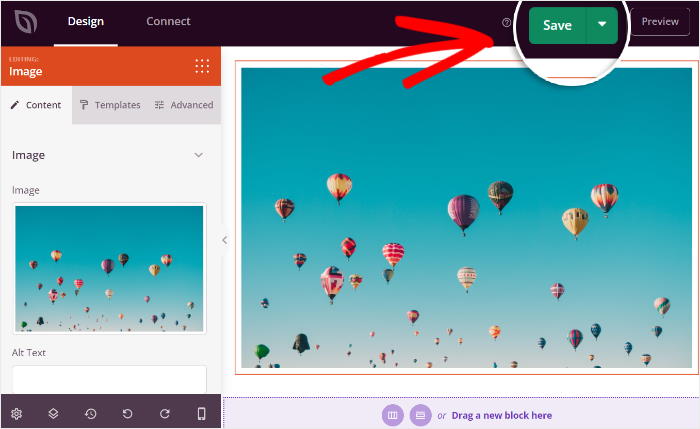Open the layers navigation icon
Image resolution: width=700 pixels, height=429 pixels.
(53, 414)
